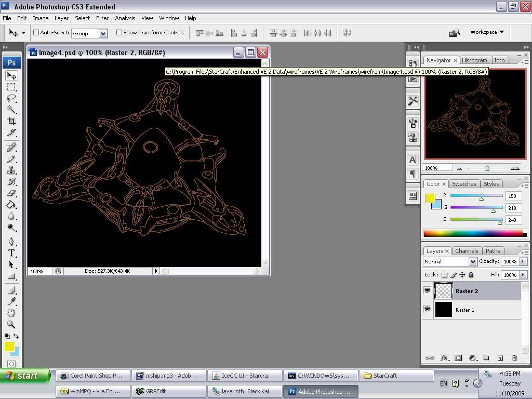Select the Zoom tool
Viewport: 532px width, 399px height.
[x=11, y=324]
